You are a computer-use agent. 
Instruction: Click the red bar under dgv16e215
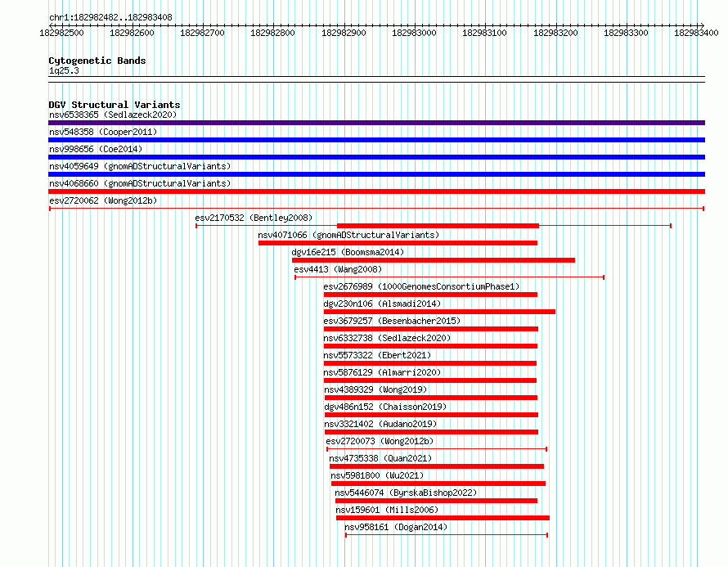pos(434,260)
